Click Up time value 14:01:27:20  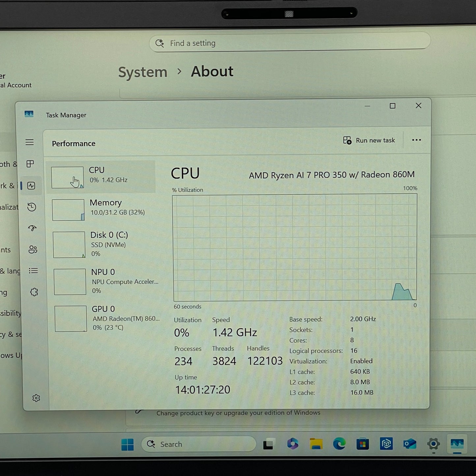pos(203,390)
